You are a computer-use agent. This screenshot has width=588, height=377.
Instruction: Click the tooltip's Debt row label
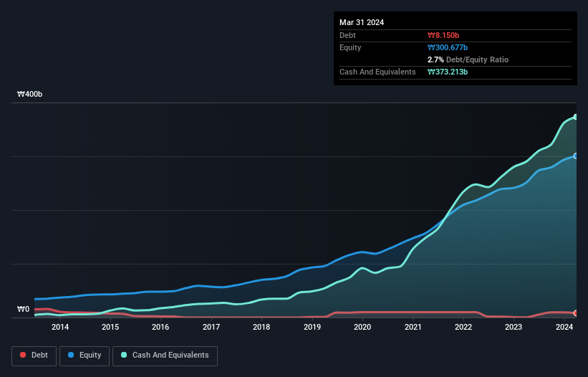pos(347,35)
